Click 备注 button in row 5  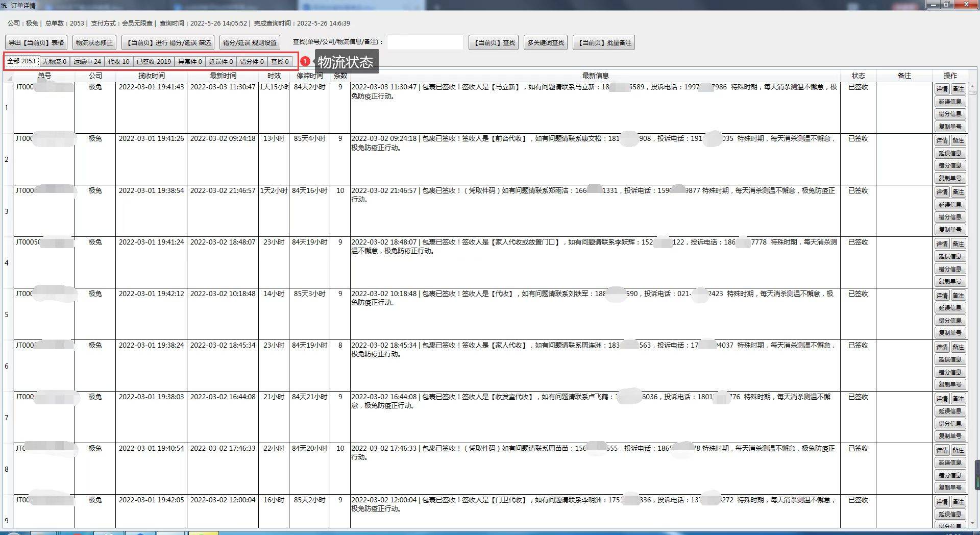pyautogui.click(x=958, y=296)
